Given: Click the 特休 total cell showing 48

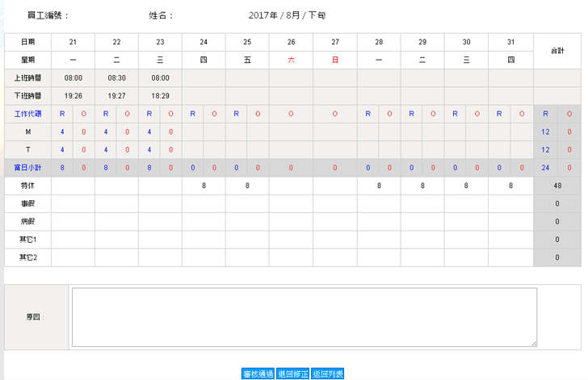Looking at the screenshot, I should (x=557, y=186).
